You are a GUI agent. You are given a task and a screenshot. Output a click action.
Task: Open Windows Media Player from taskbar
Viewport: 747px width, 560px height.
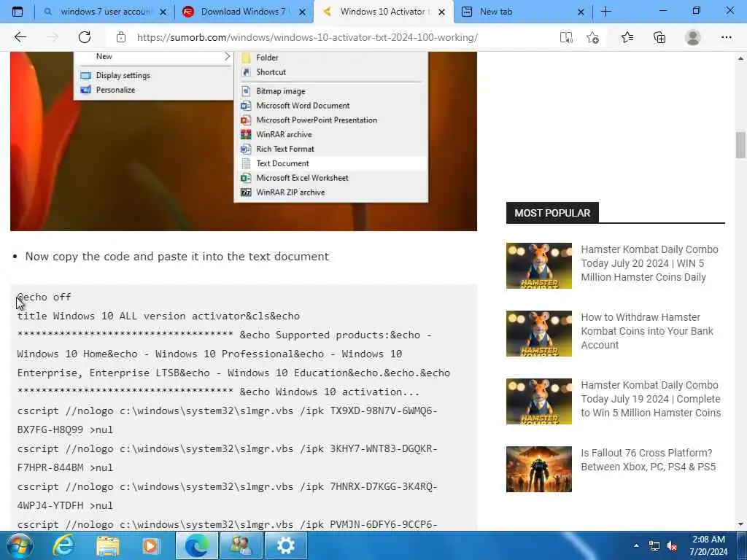point(152,545)
